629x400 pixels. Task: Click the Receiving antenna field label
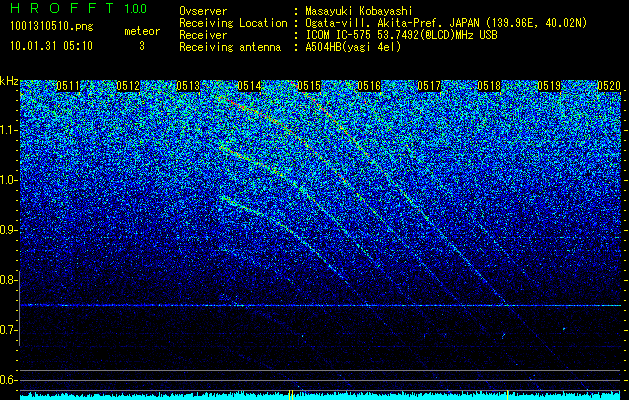click(230, 47)
